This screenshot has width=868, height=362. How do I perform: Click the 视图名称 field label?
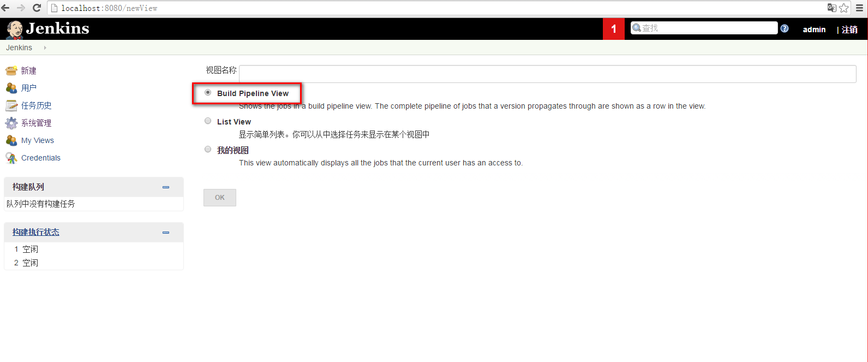[221, 70]
